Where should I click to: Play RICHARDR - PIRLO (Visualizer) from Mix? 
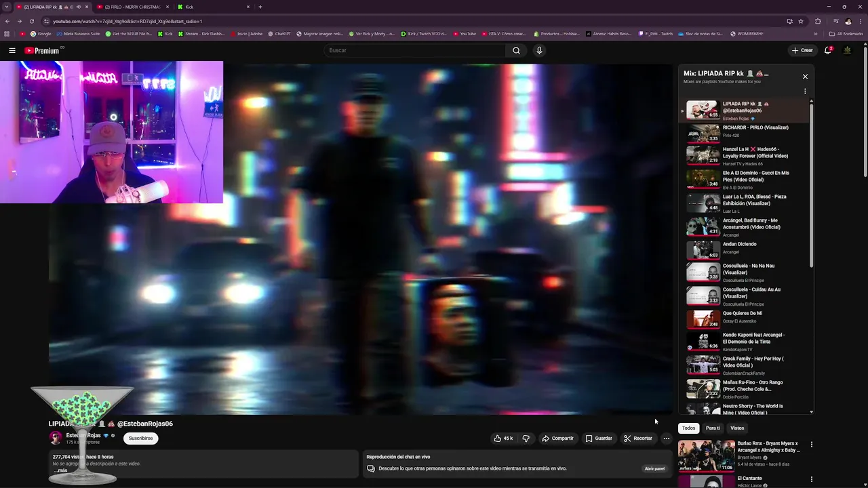(x=746, y=132)
